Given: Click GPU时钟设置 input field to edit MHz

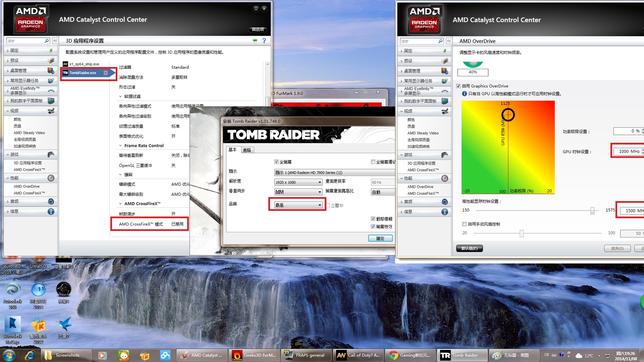Looking at the screenshot, I should (627, 151).
